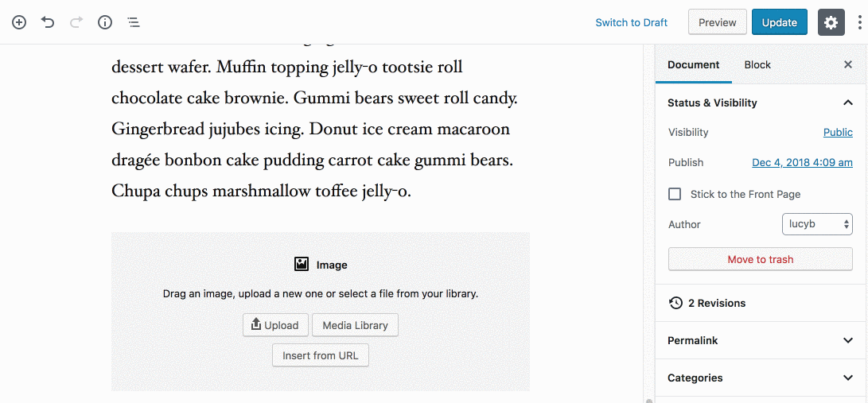The width and height of the screenshot is (868, 403).
Task: Enable Stick to the Front Page checkbox
Action: tap(675, 194)
